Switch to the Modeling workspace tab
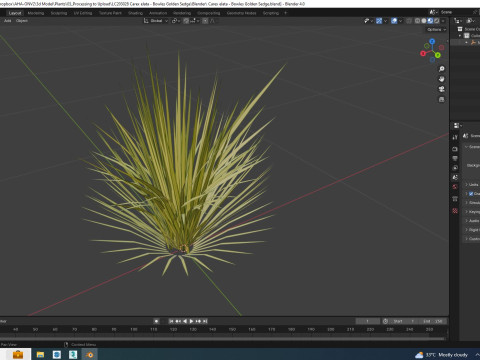This screenshot has height=360, width=480. pos(36,13)
